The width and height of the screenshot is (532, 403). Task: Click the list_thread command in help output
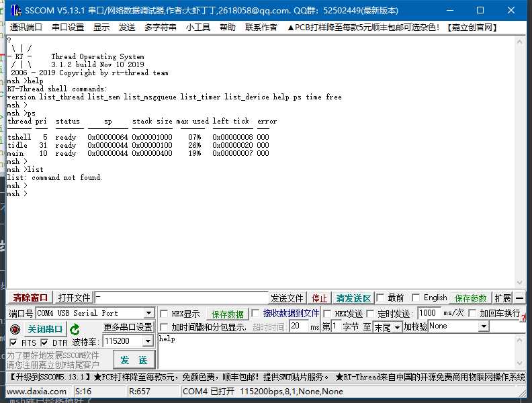(61, 97)
